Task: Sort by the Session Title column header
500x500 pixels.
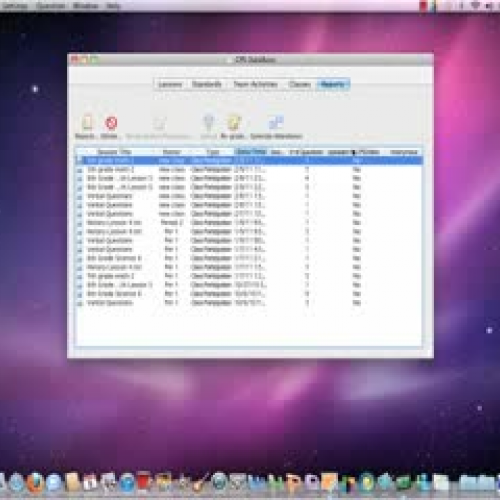Action: point(114,152)
